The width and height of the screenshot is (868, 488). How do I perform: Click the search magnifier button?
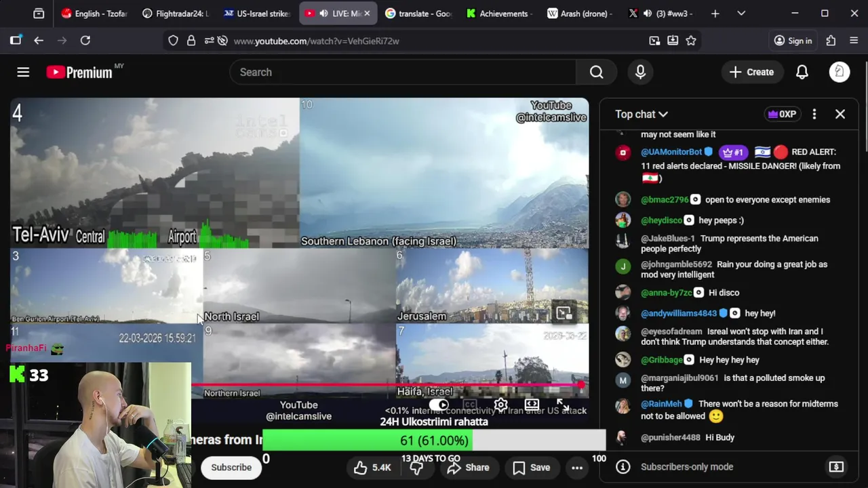596,72
